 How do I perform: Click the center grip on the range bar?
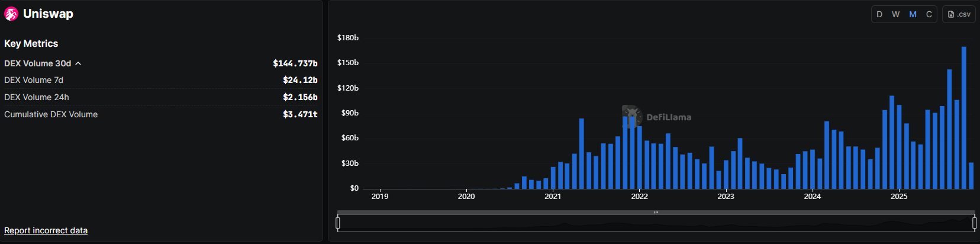tap(656, 212)
